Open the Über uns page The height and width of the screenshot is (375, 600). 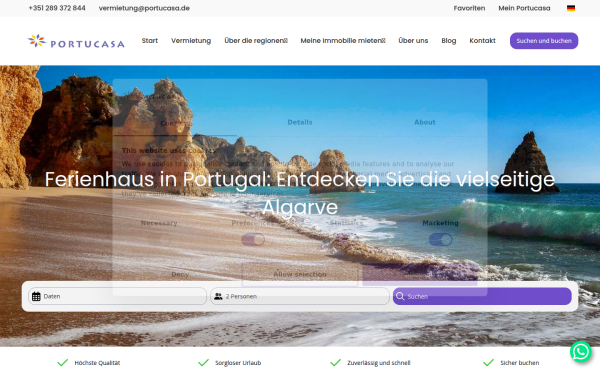coord(413,41)
